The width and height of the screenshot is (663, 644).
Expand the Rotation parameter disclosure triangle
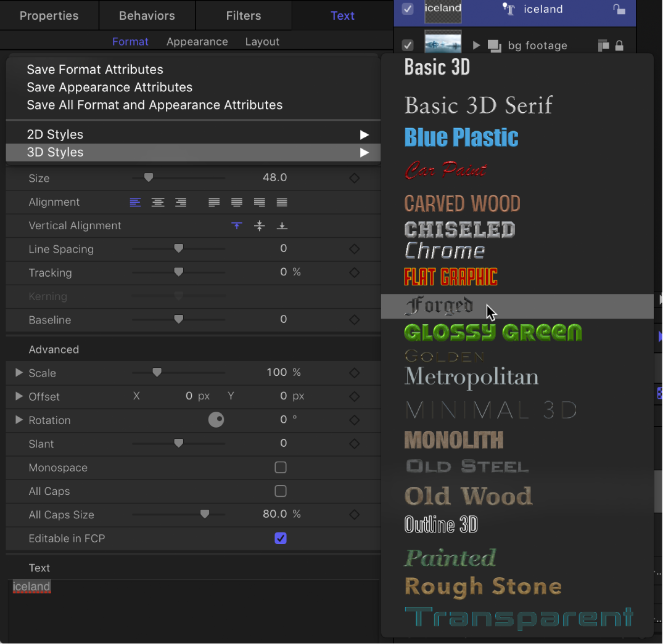click(x=18, y=420)
